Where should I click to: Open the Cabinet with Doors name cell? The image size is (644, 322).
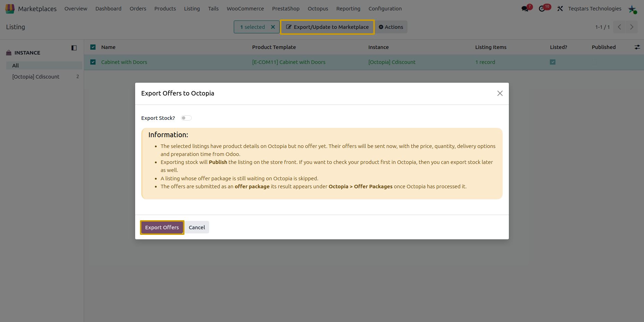pyautogui.click(x=124, y=62)
